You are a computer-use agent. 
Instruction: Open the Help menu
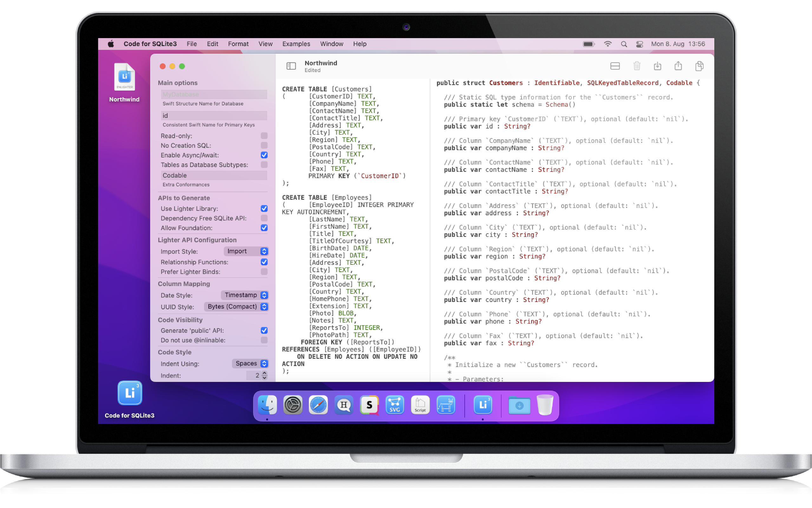[x=360, y=44]
